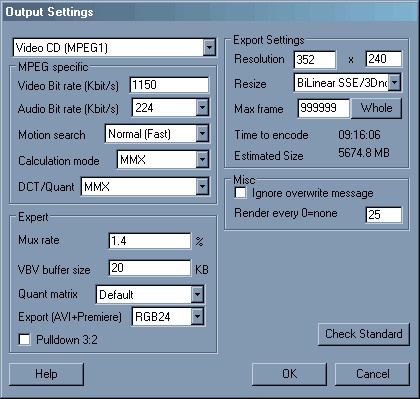420x399 pixels.
Task: Tick the Ignore overwrite message checkbox
Action: tap(241, 193)
